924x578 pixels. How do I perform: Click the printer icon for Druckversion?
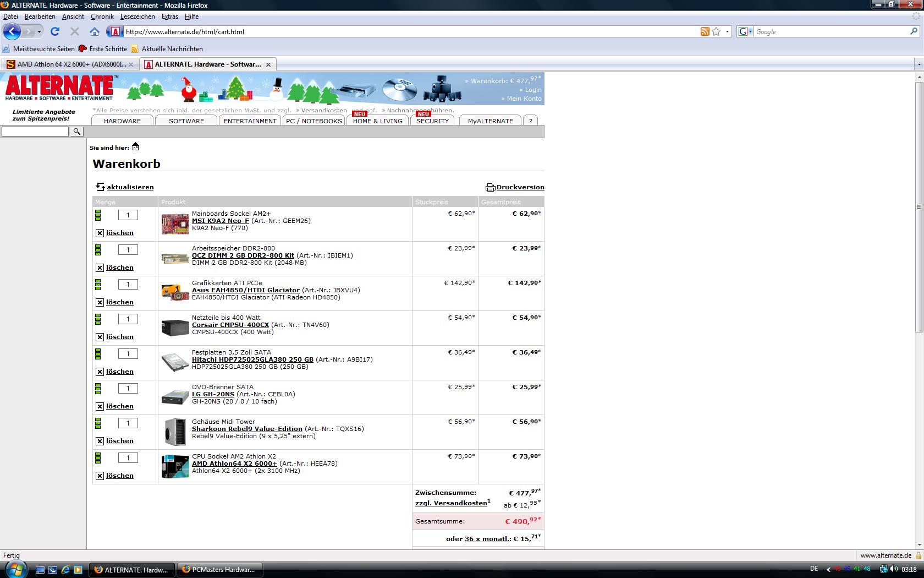[490, 187]
